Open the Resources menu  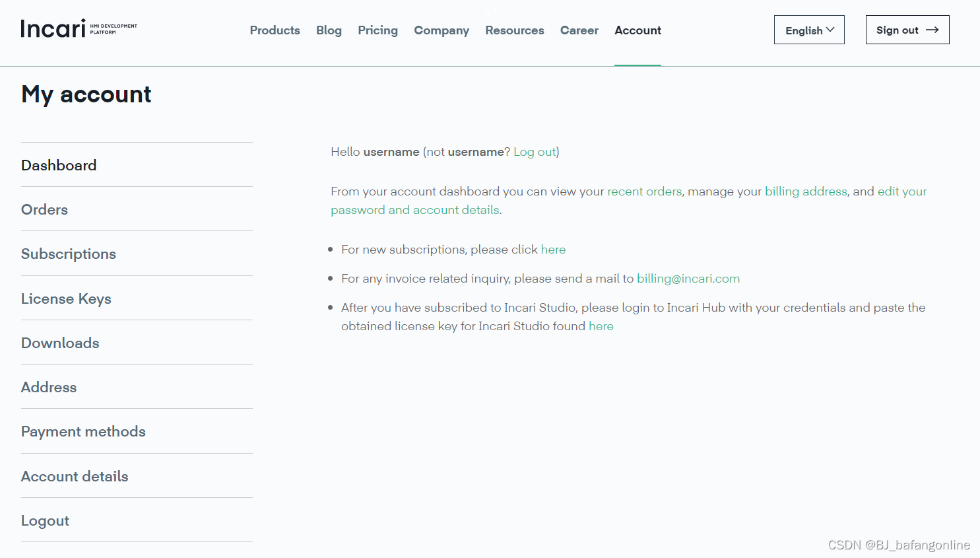[x=515, y=30]
